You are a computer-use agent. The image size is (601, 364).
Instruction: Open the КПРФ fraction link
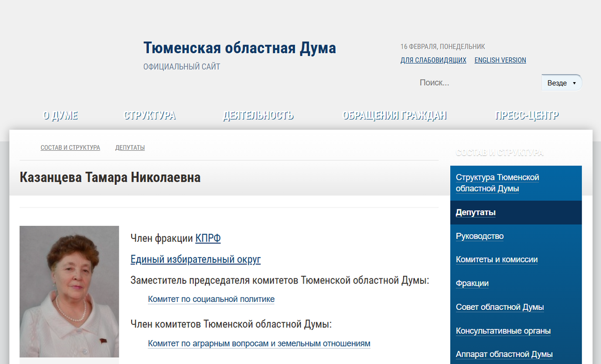pos(208,238)
